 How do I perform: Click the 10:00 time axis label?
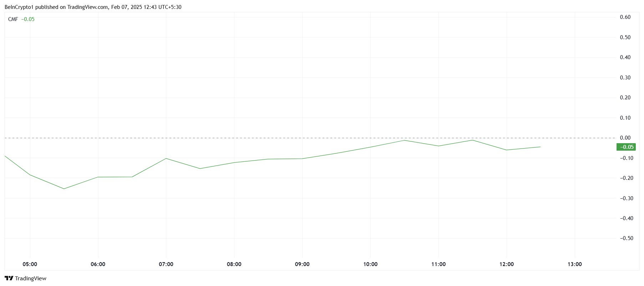370,264
